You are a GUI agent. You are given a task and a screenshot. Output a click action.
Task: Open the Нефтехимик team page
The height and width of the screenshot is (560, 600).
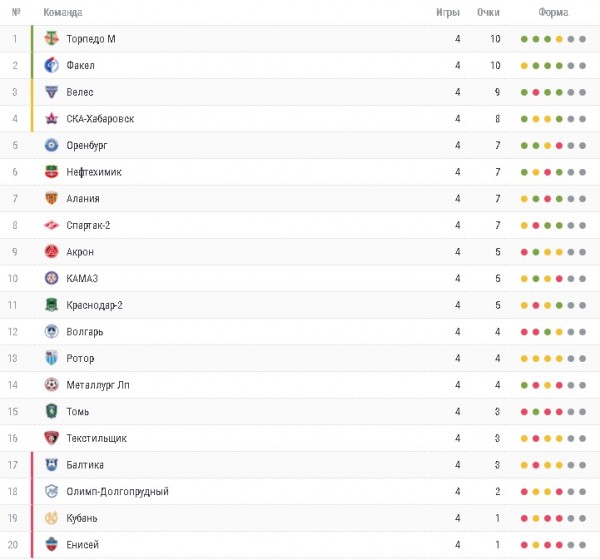(x=94, y=172)
